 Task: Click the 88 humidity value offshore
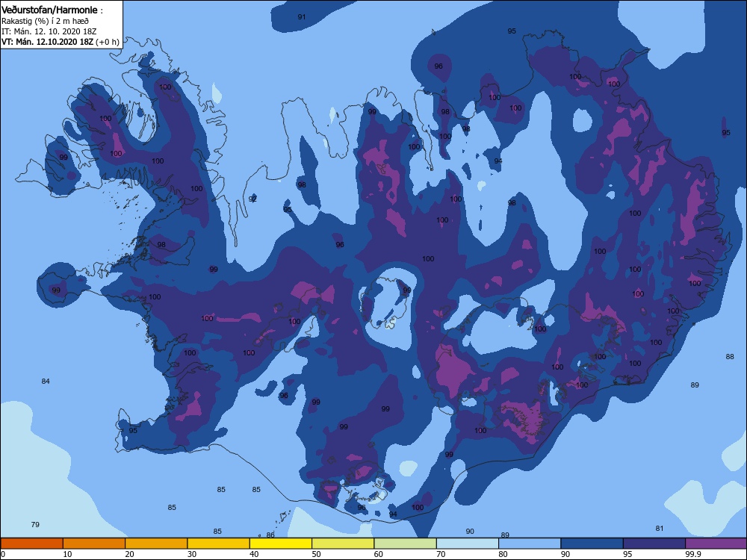point(730,357)
